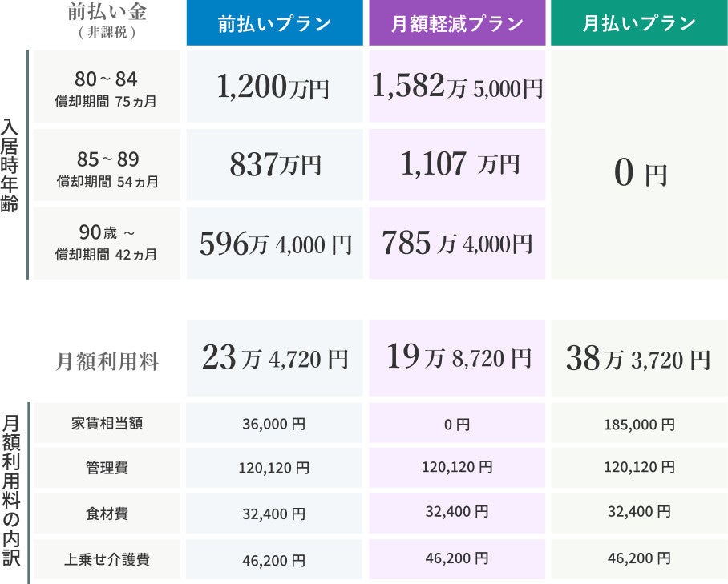Select the 月額軽減プラン header tab
Image resolution: width=728 pixels, height=584 pixels.
coord(457,24)
